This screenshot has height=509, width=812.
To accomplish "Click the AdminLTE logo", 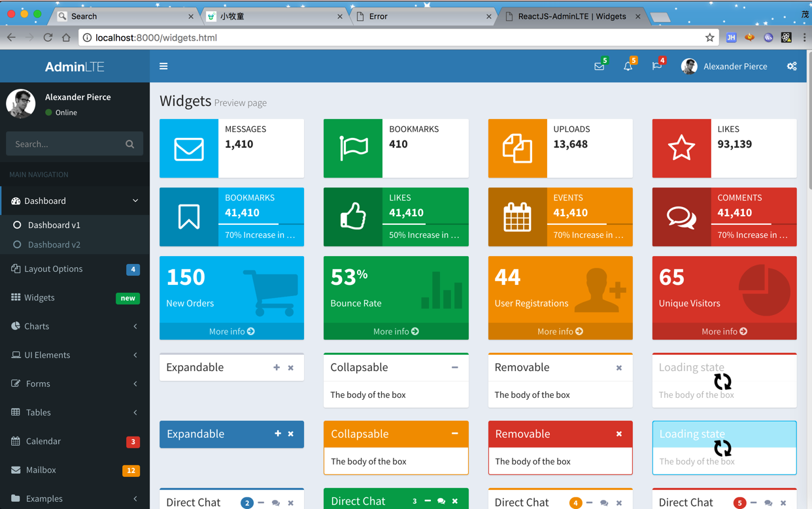I will tap(75, 66).
